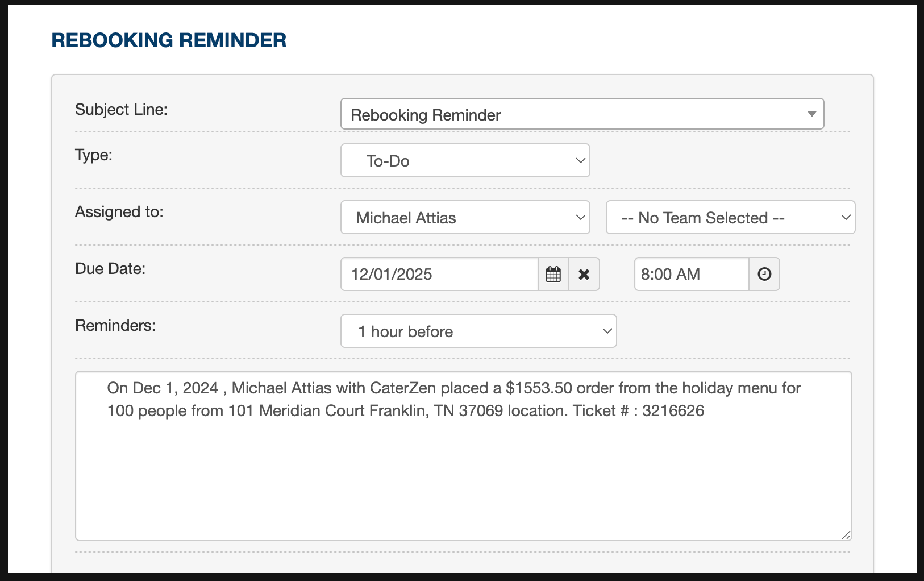
Task: Open the Subject Line Rebooking Reminder dropdown
Action: click(582, 114)
